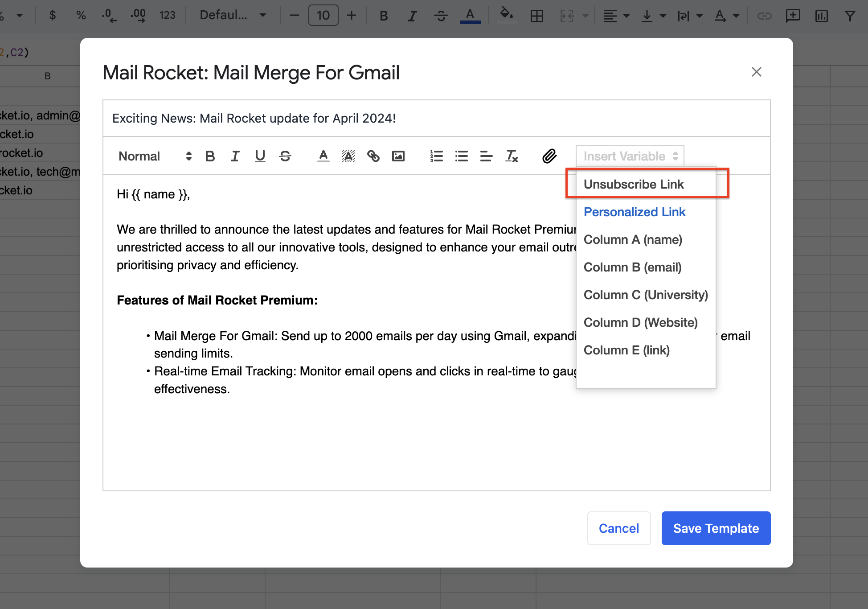Select Column C (University) variable
The image size is (868, 609).
(645, 295)
